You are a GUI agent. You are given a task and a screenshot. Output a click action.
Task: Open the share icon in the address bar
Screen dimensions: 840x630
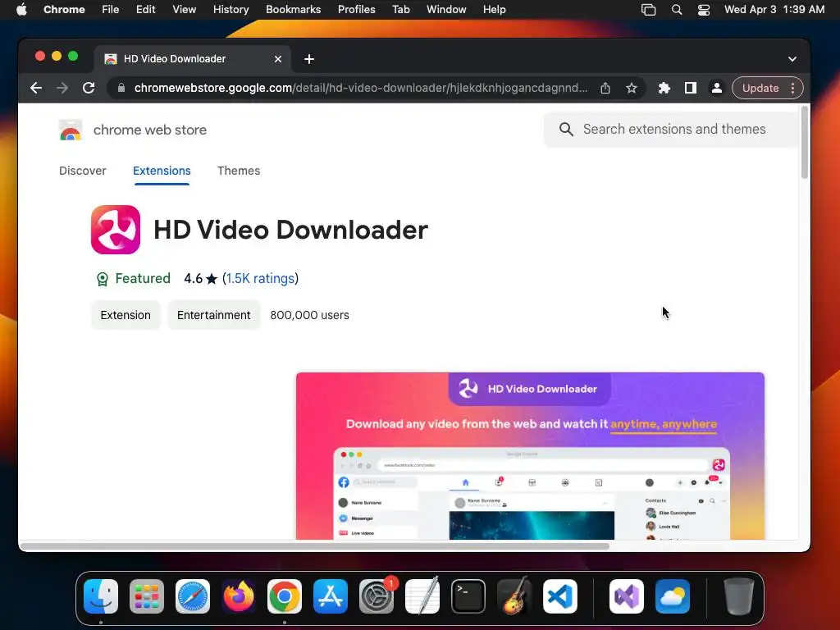605,88
